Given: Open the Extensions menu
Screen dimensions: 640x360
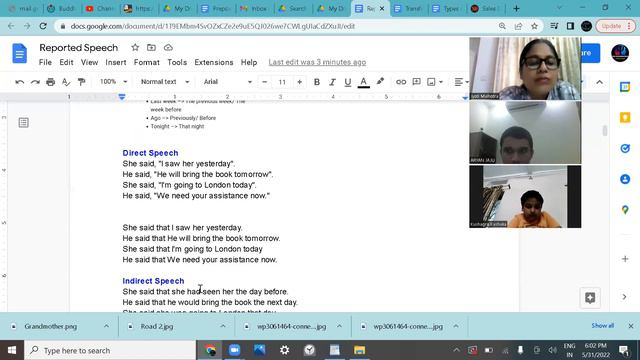Looking at the screenshot, I should pyautogui.click(x=214, y=62).
